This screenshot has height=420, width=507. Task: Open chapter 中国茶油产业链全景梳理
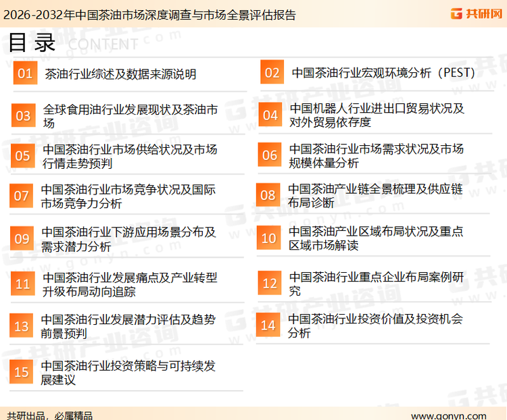[375, 195]
